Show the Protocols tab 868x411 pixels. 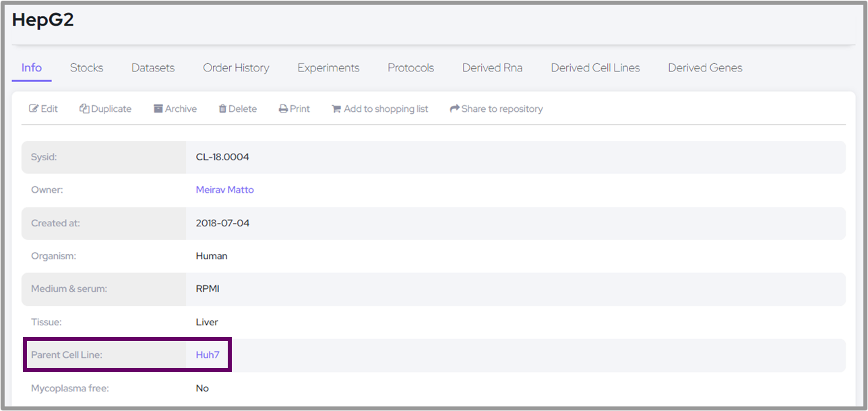tap(410, 68)
